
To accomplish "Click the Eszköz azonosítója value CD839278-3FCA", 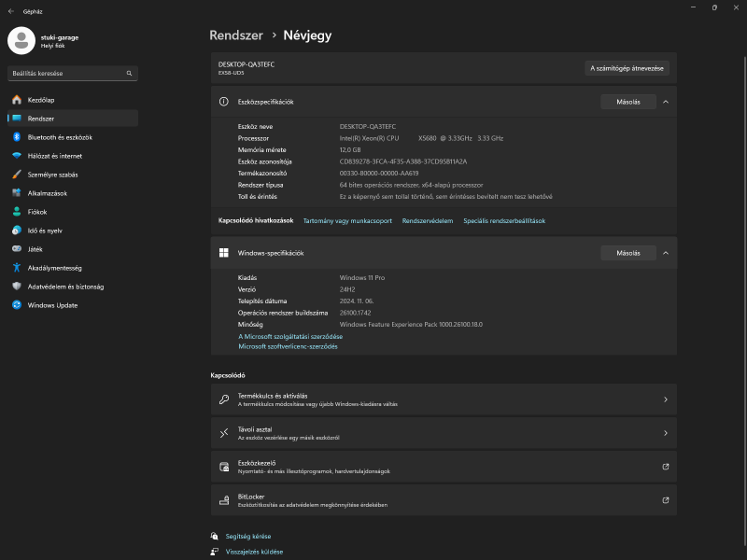I will pos(403,161).
